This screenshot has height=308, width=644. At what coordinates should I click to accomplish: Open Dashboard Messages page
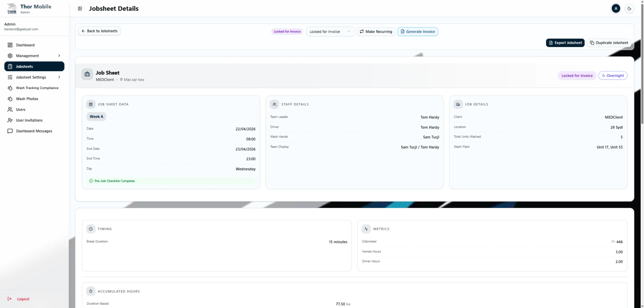coord(34,131)
